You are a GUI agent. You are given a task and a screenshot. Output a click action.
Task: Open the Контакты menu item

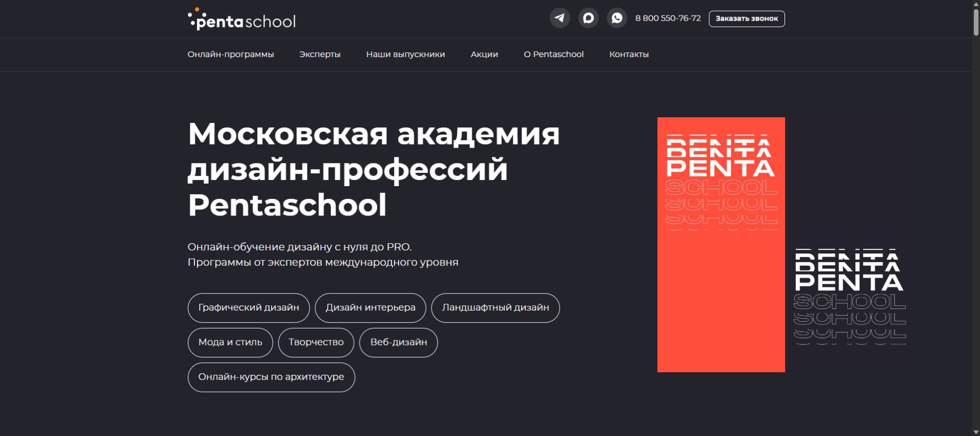tap(629, 55)
